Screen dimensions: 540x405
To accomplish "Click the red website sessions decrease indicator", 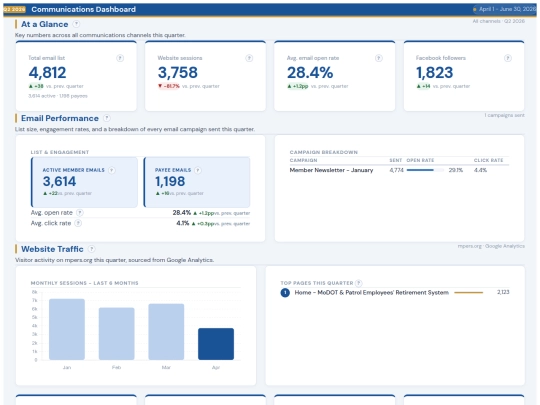I will [169, 86].
